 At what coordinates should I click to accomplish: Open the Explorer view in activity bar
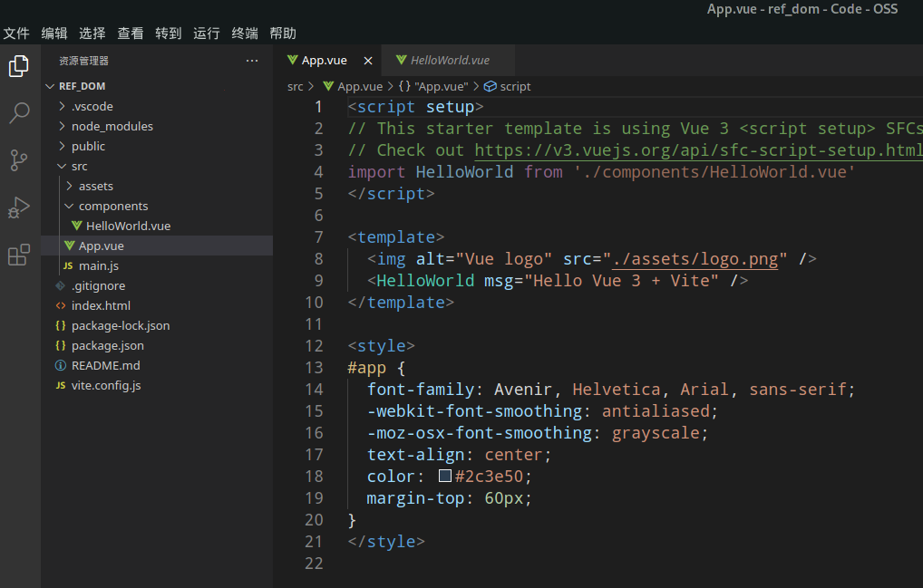19,66
